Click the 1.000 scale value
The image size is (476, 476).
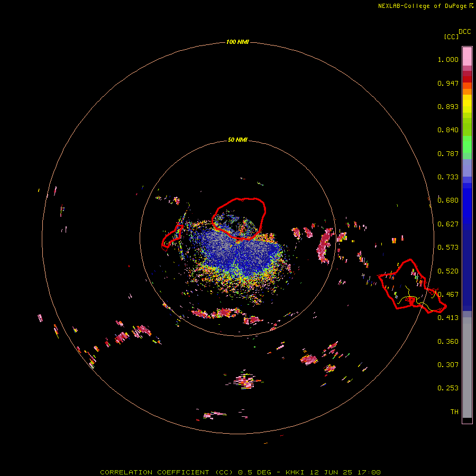448,59
